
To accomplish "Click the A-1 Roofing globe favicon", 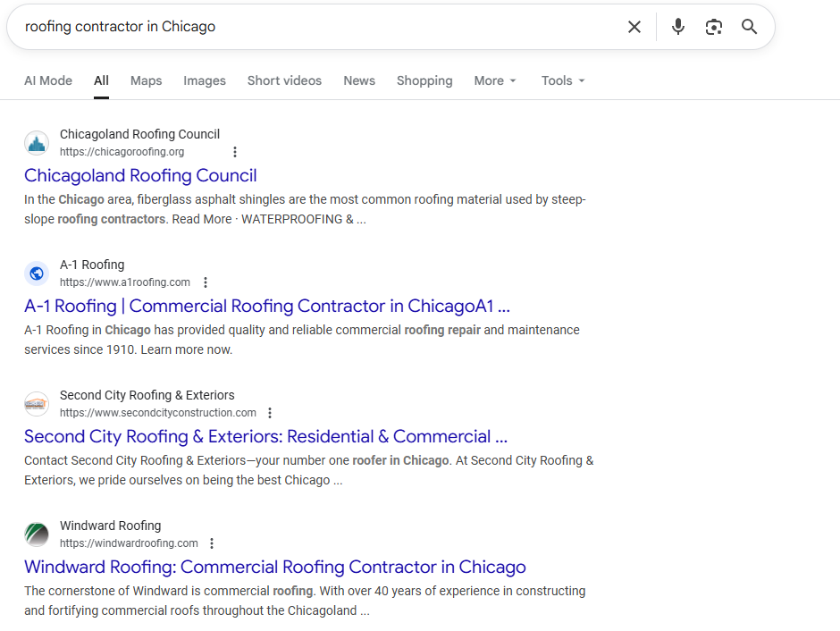I will coord(37,273).
